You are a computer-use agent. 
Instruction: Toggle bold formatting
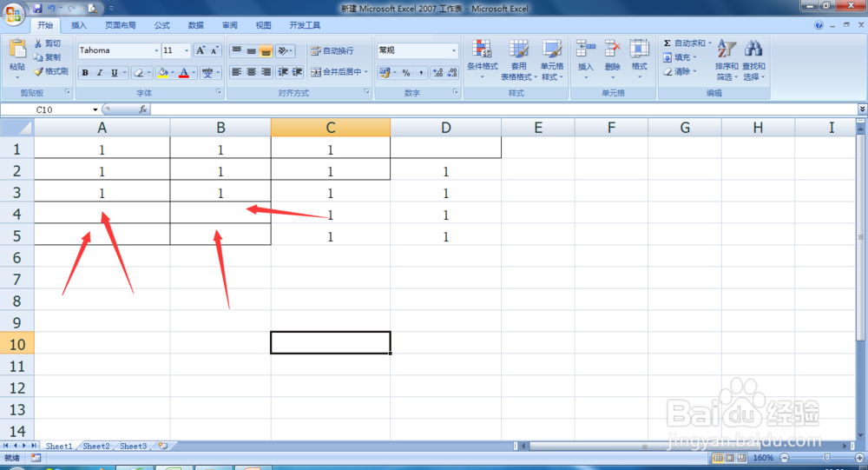tap(85, 73)
